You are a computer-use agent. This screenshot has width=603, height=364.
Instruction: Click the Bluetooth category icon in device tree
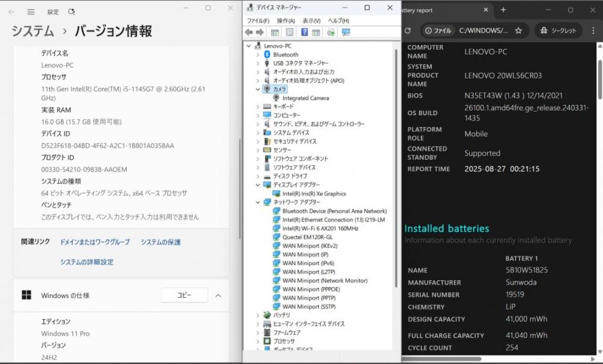(267, 55)
